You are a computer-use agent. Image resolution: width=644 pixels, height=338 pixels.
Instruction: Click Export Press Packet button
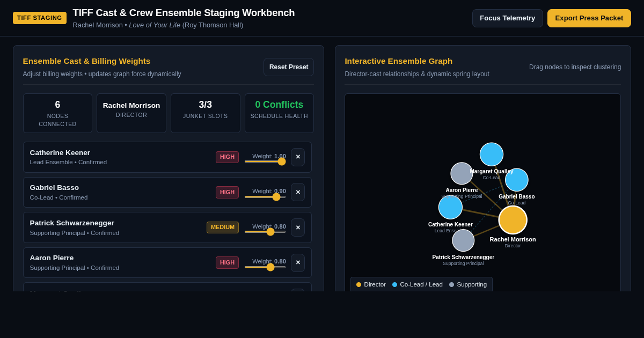tap(589, 18)
